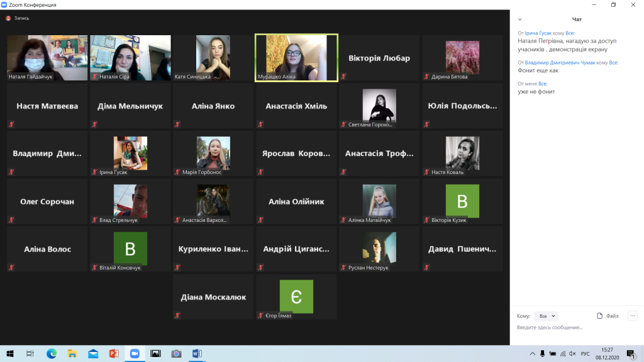The width and height of the screenshot is (644, 362).
Task: Open the Кому recipient dropdown set to Все
Action: click(545, 316)
